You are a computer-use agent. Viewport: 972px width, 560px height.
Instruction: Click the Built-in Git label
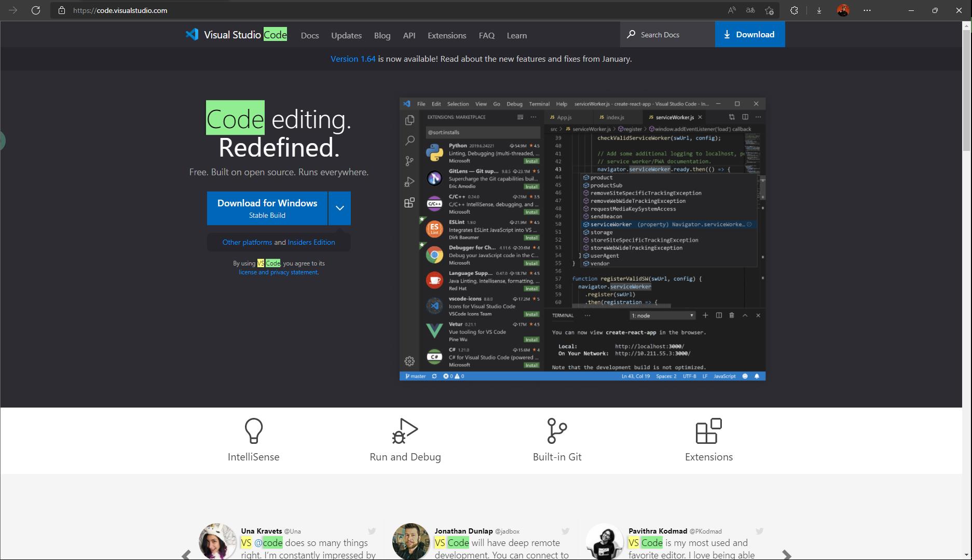tap(557, 457)
